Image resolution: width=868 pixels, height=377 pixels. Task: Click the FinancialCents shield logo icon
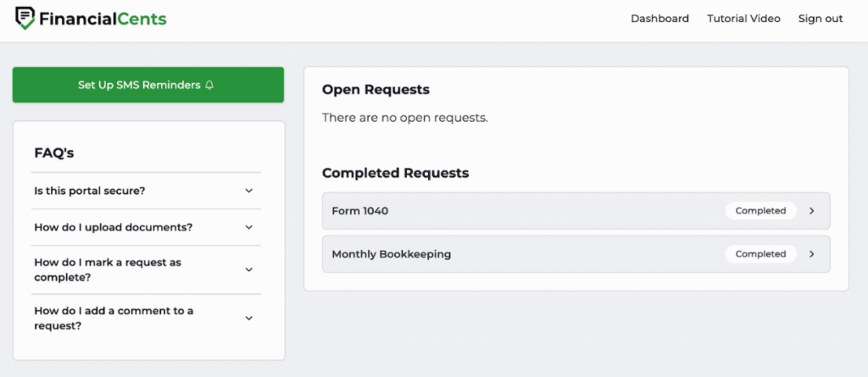[25, 19]
